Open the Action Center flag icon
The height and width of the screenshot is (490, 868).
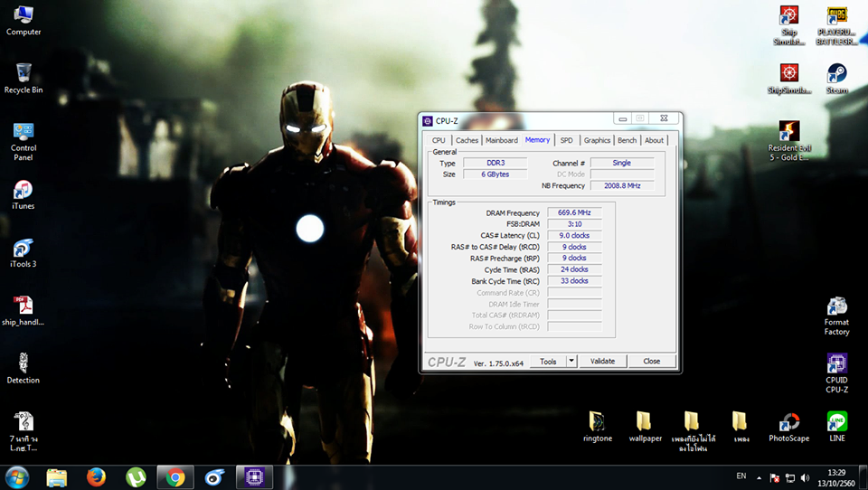coord(775,478)
